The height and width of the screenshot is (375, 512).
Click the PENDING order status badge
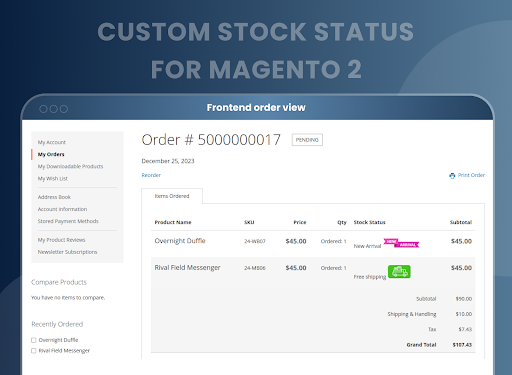(307, 140)
